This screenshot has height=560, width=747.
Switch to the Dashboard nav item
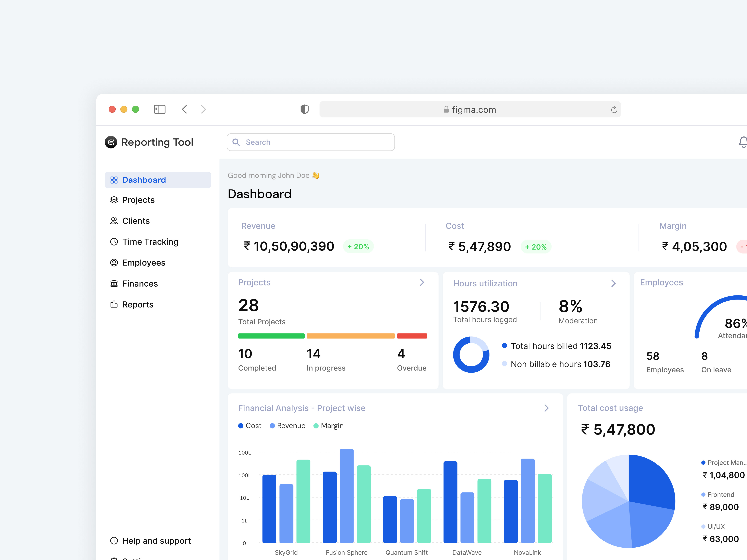pyautogui.click(x=144, y=180)
